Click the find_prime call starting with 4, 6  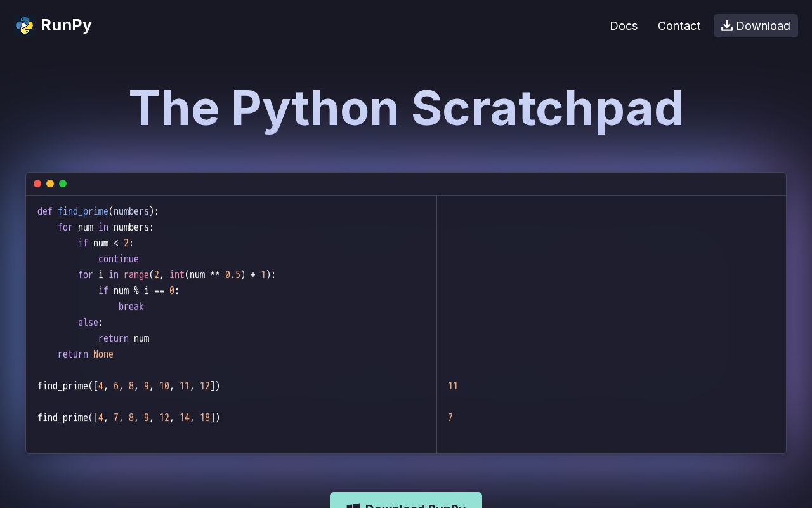pos(128,386)
